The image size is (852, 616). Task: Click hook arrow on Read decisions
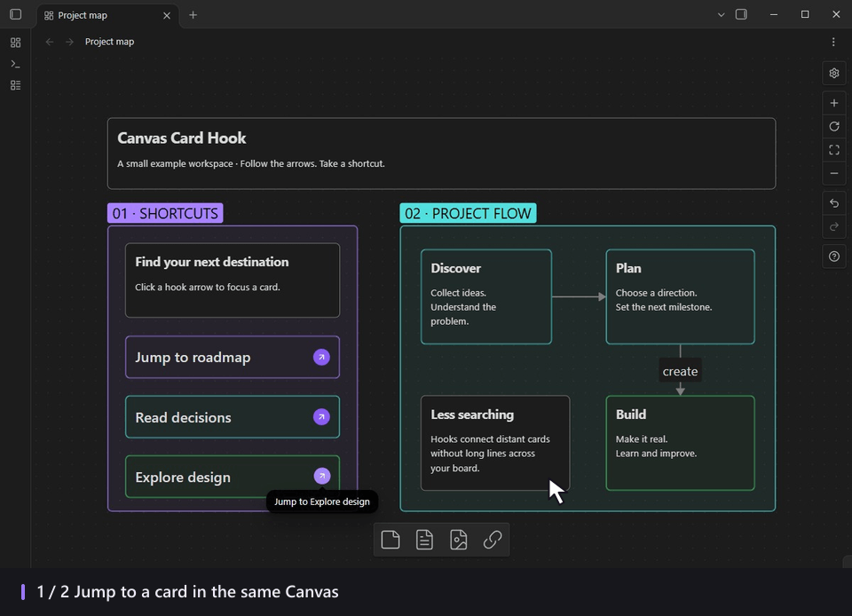coord(321,416)
